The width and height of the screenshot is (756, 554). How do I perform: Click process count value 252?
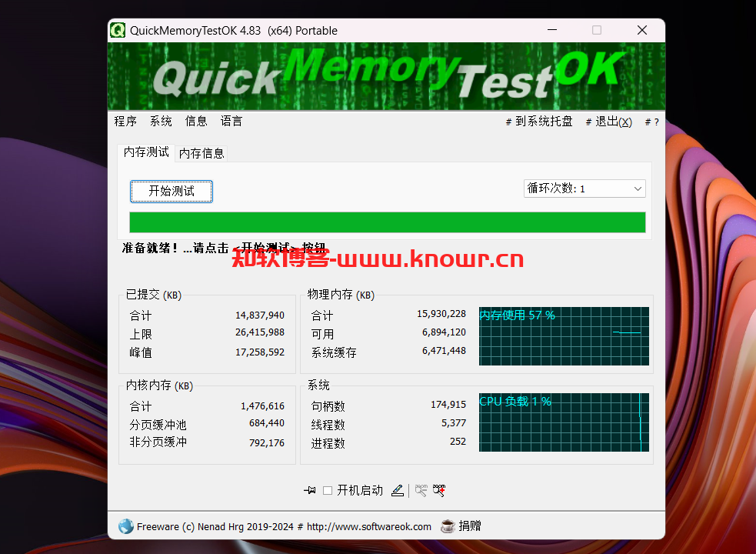tap(458, 442)
